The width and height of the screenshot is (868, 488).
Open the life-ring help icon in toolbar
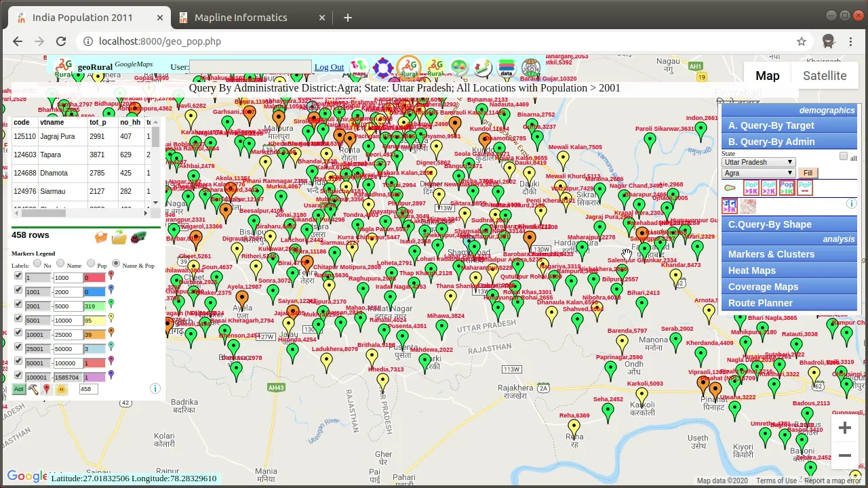[x=383, y=68]
